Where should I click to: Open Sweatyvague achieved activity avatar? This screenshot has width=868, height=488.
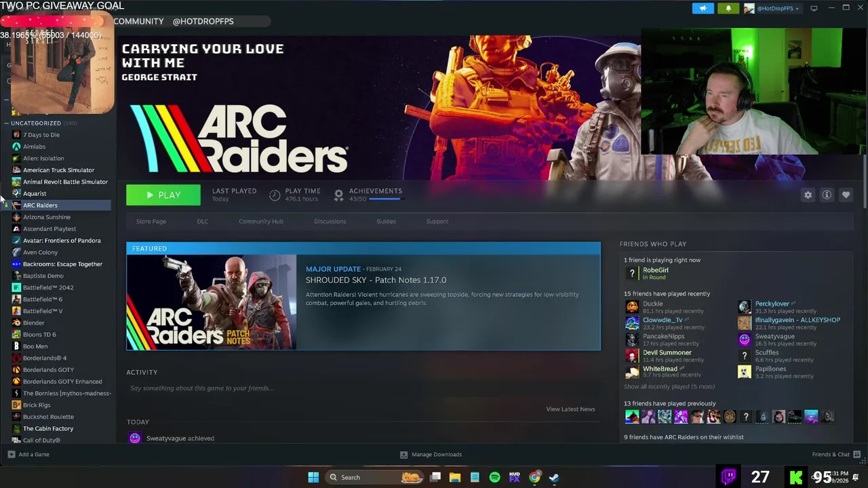(134, 439)
